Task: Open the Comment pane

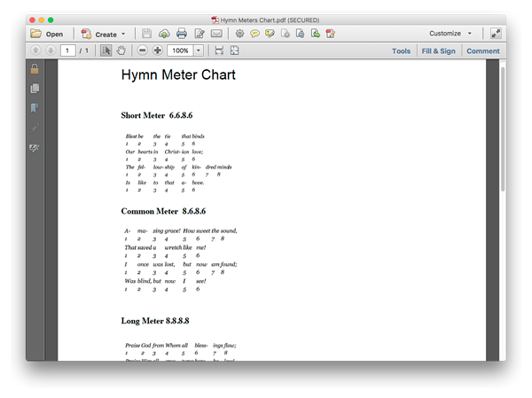Action: pyautogui.click(x=483, y=51)
